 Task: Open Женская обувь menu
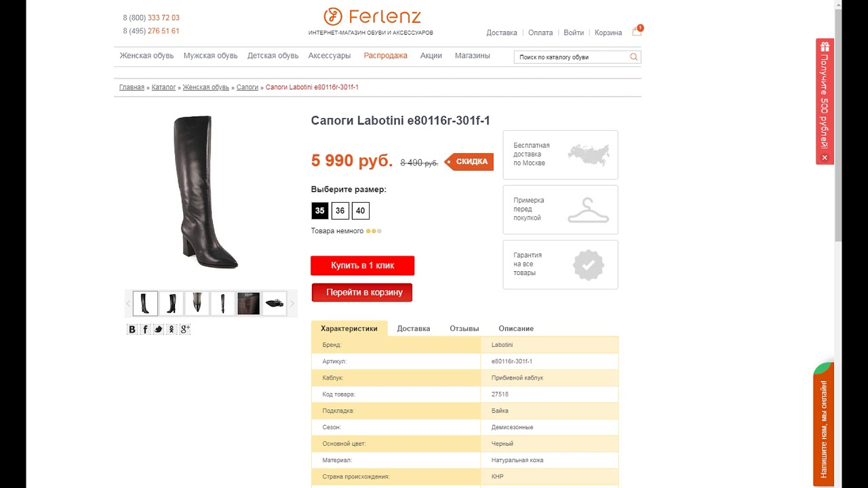[146, 56]
